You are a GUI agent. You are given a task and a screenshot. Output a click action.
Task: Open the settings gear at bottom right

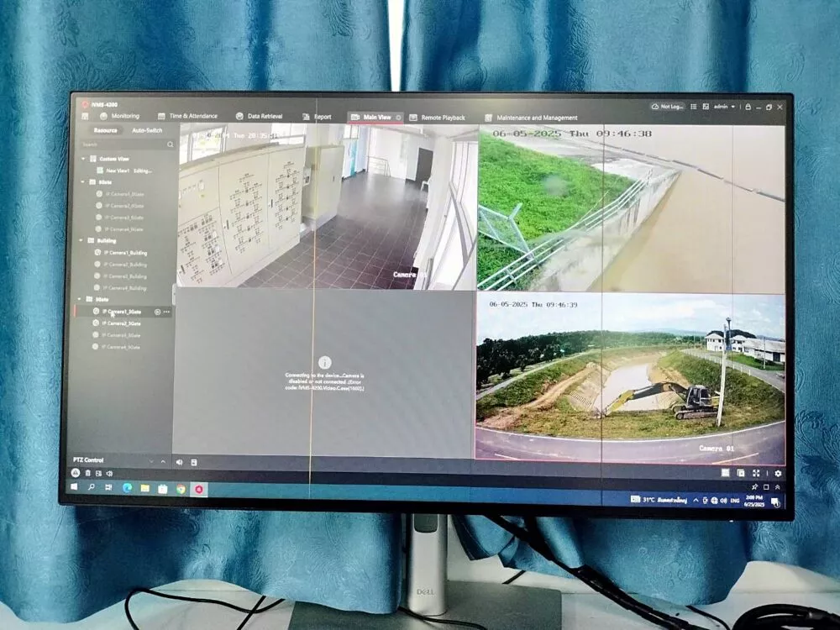pyautogui.click(x=777, y=474)
